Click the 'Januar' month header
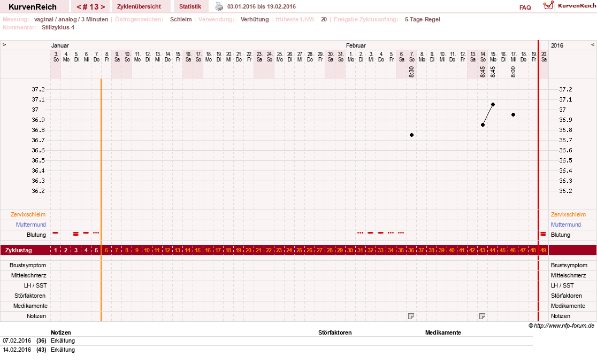Viewport: 597px width, 364px height. click(60, 45)
